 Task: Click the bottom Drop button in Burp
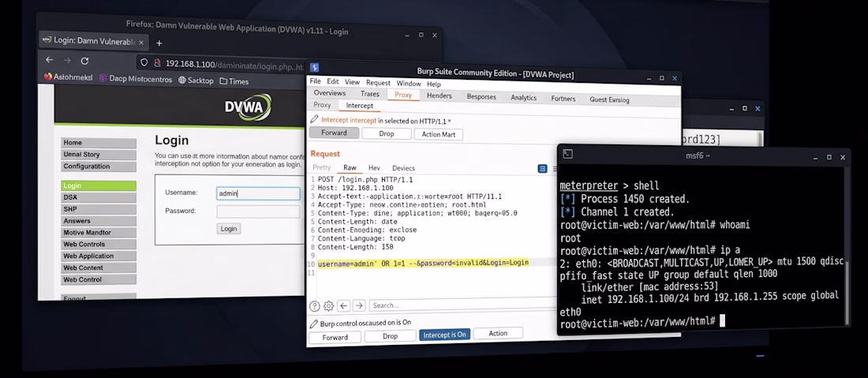(390, 336)
